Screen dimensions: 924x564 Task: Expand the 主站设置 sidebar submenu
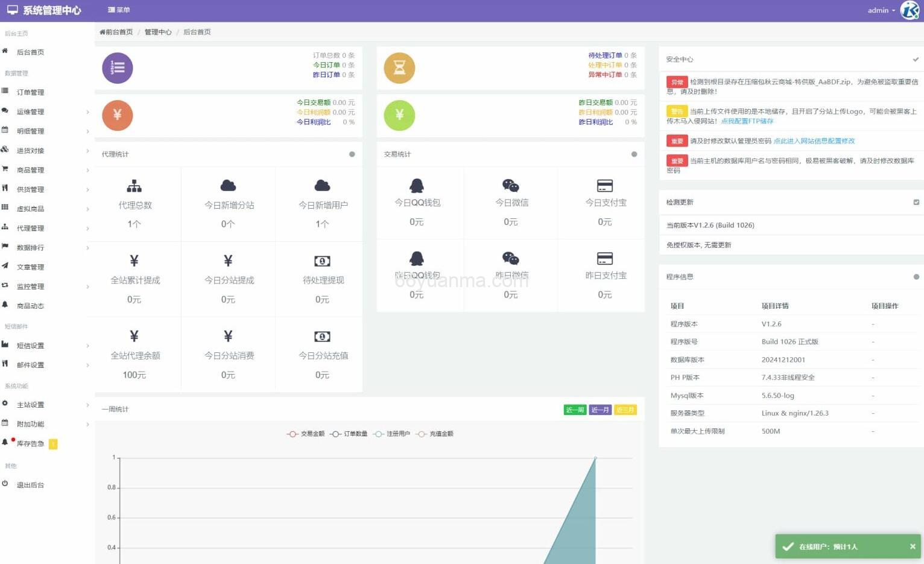[45, 405]
